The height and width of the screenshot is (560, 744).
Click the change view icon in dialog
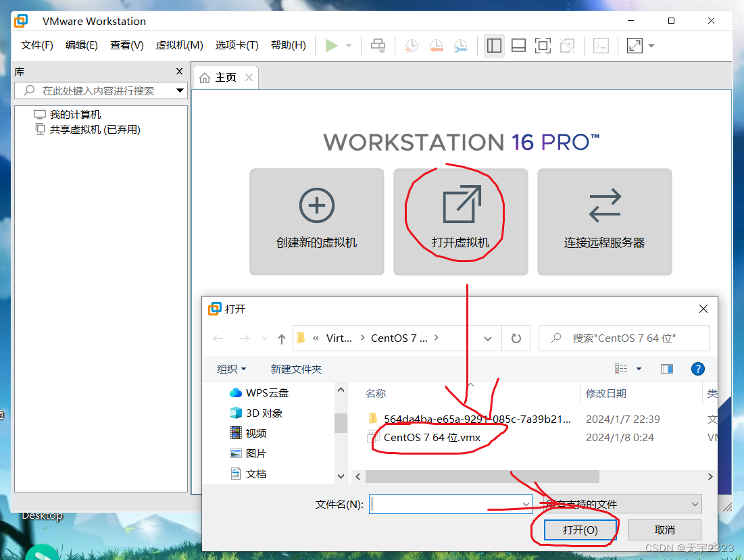click(x=621, y=369)
